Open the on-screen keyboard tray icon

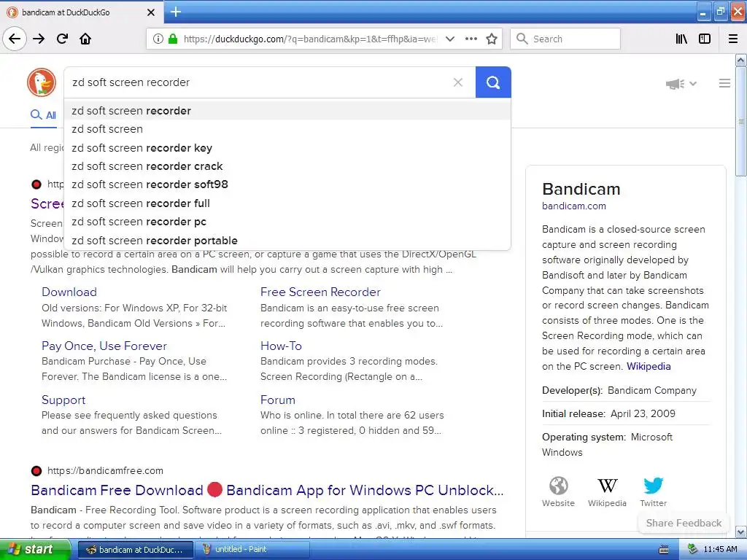point(664,550)
